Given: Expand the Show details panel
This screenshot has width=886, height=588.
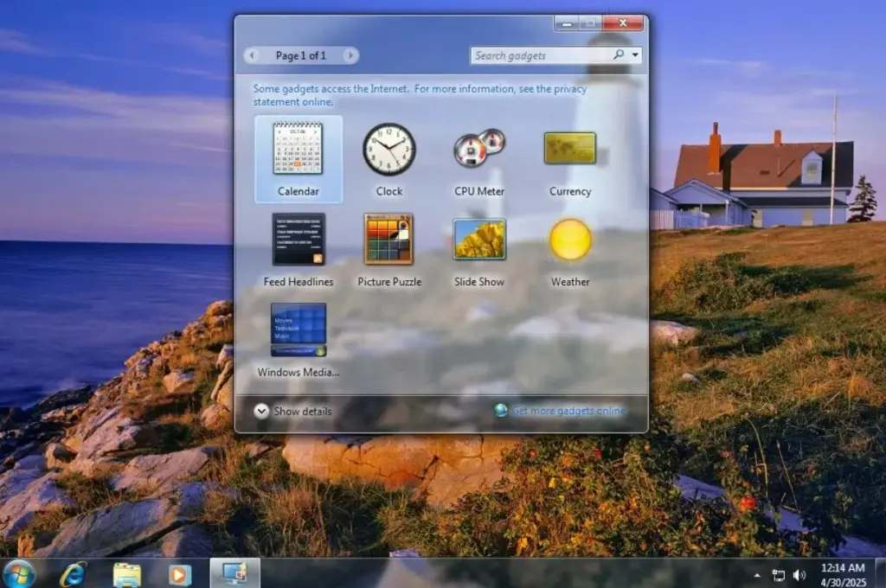Looking at the screenshot, I should pyautogui.click(x=261, y=411).
